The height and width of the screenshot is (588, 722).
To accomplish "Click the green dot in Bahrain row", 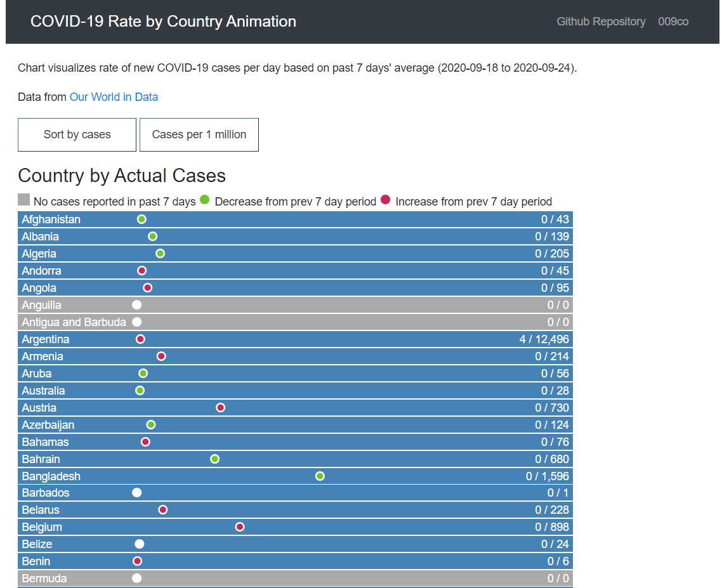I will (214, 459).
